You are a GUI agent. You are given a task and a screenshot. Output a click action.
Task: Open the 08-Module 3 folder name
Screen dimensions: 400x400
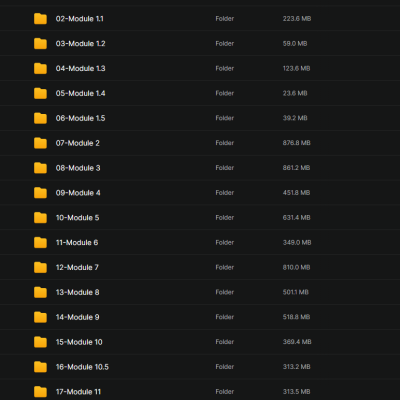78,168
